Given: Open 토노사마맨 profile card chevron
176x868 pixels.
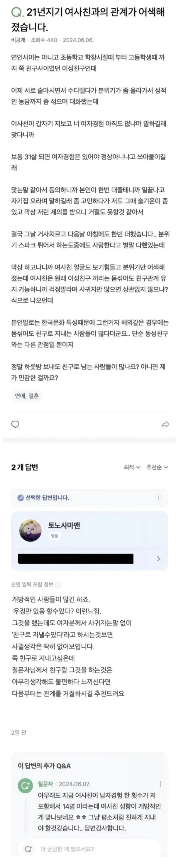Looking at the screenshot, I should click(158, 559).
